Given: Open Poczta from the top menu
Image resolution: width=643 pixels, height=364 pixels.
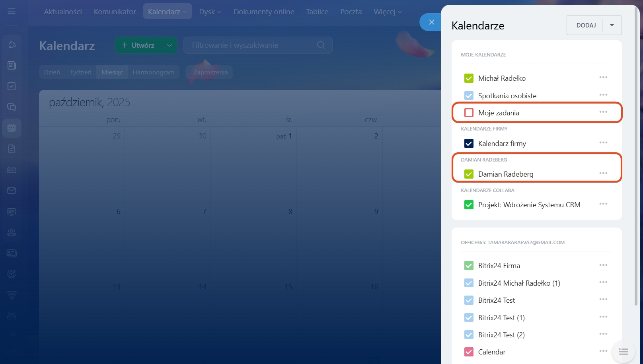Looking at the screenshot, I should [x=351, y=12].
